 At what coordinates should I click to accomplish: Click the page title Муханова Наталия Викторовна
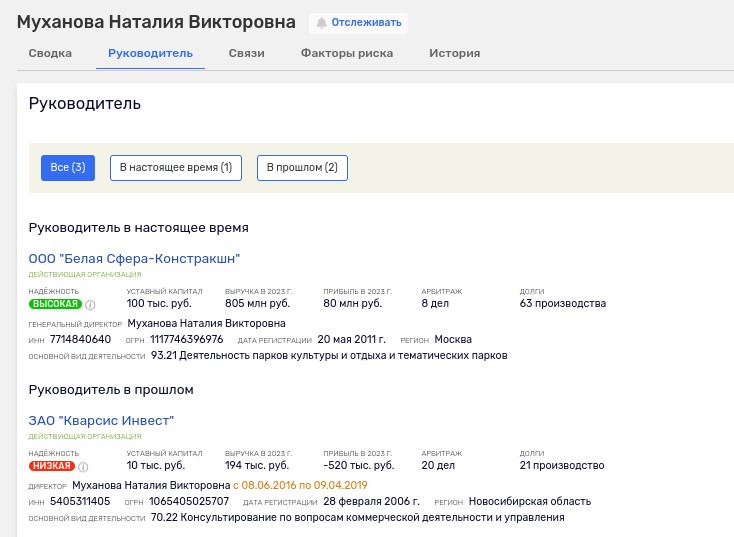click(x=156, y=22)
